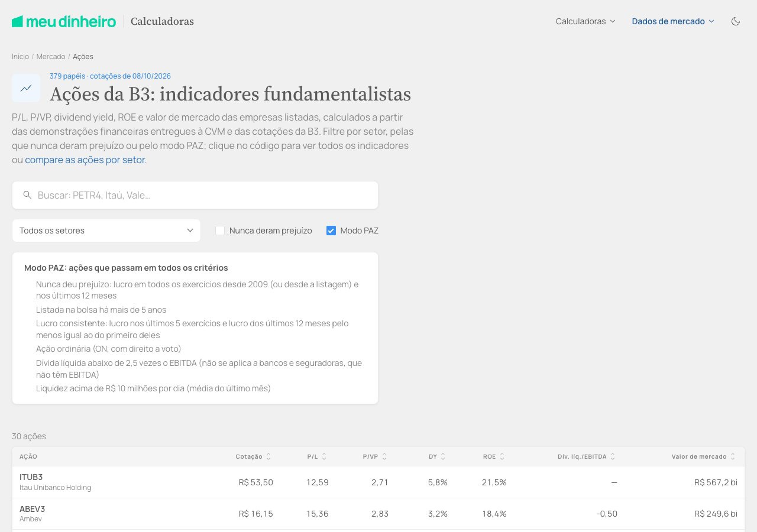This screenshot has width=757, height=532.
Task: Click the magnifier icon in the search box
Action: (27, 195)
